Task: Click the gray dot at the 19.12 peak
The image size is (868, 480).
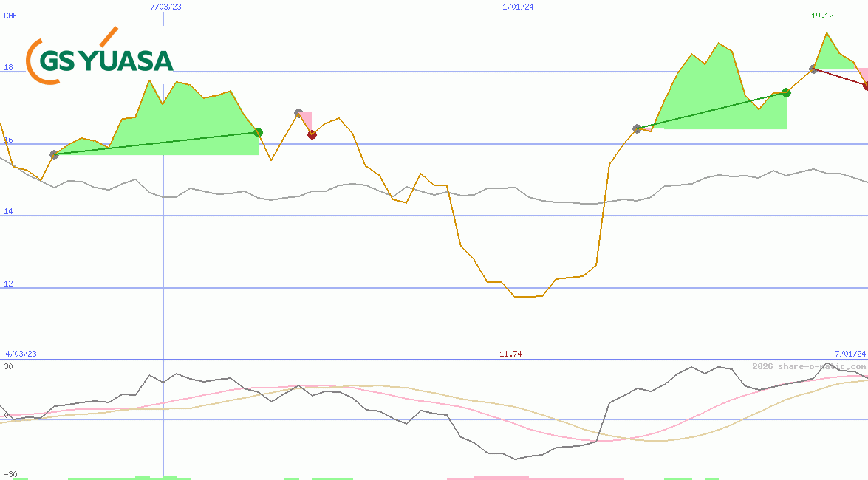Action: (812, 69)
